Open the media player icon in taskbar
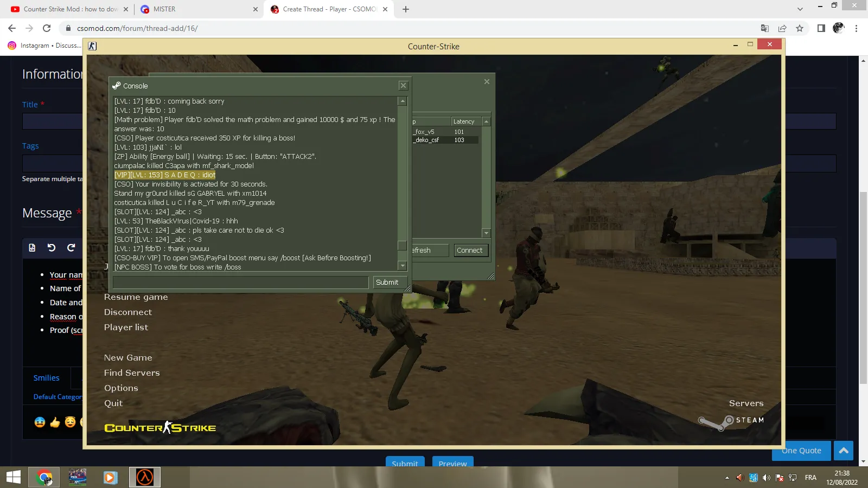Viewport: 868px width, 488px height. point(110,477)
